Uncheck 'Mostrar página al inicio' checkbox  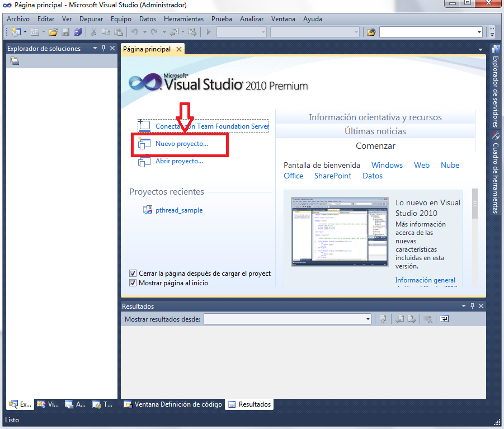click(x=133, y=283)
